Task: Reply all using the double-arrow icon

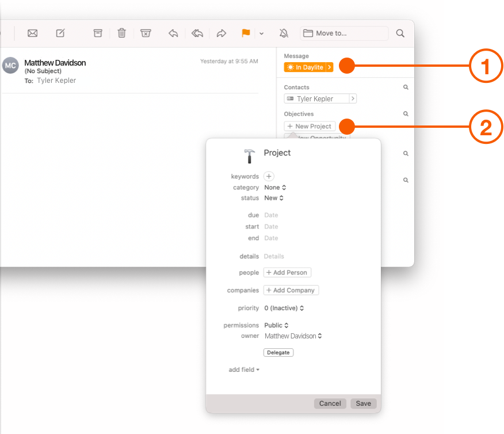Action: click(x=197, y=33)
